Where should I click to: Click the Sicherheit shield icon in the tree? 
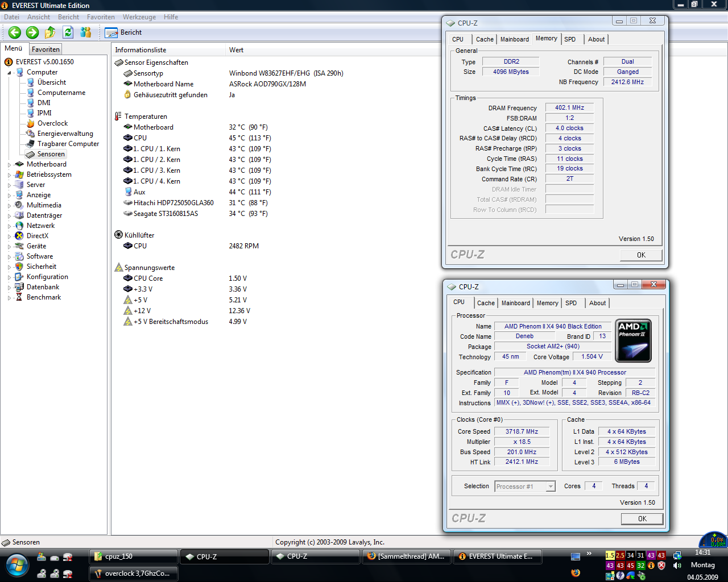pos(19,267)
